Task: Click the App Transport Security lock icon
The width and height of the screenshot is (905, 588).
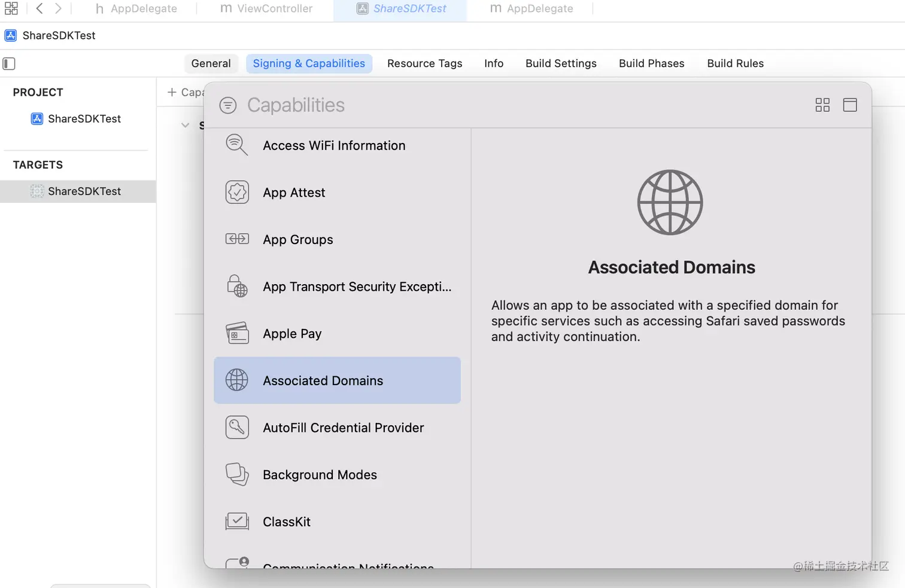Action: click(237, 286)
